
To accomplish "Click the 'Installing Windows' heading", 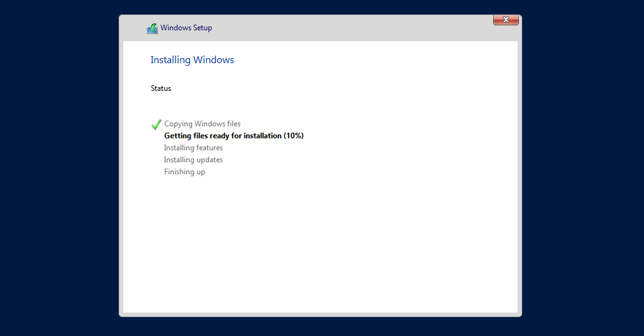I will (x=192, y=60).
